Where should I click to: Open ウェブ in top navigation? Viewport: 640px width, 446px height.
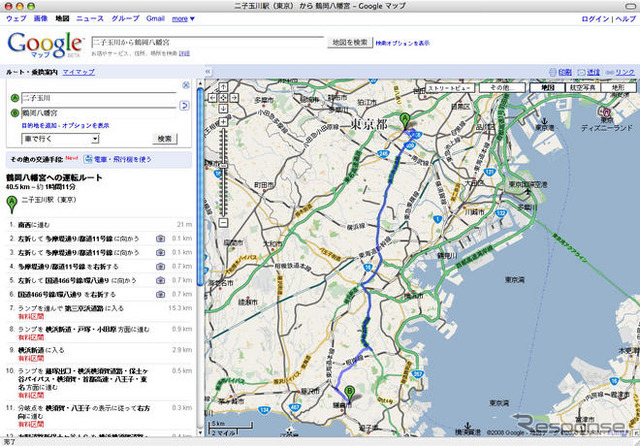(x=16, y=18)
